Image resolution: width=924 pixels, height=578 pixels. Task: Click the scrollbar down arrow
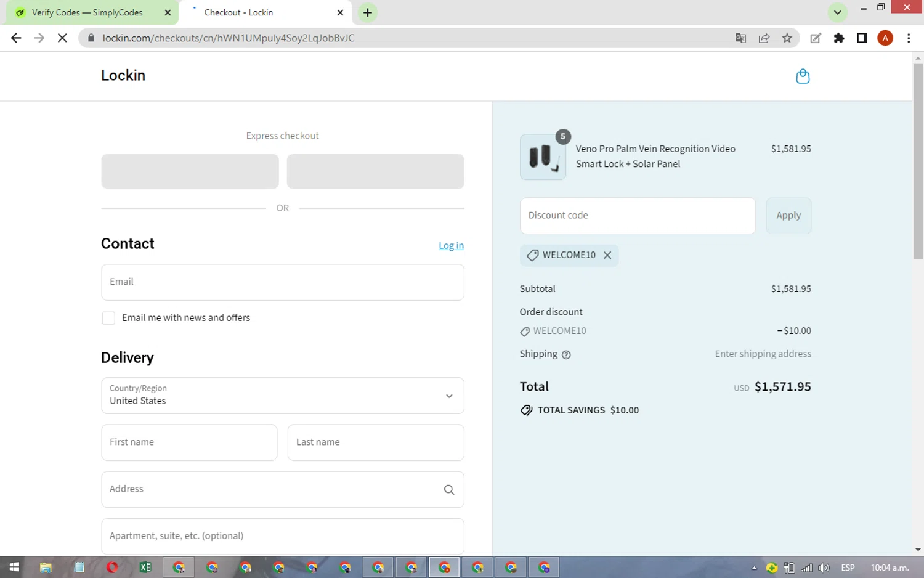918,550
